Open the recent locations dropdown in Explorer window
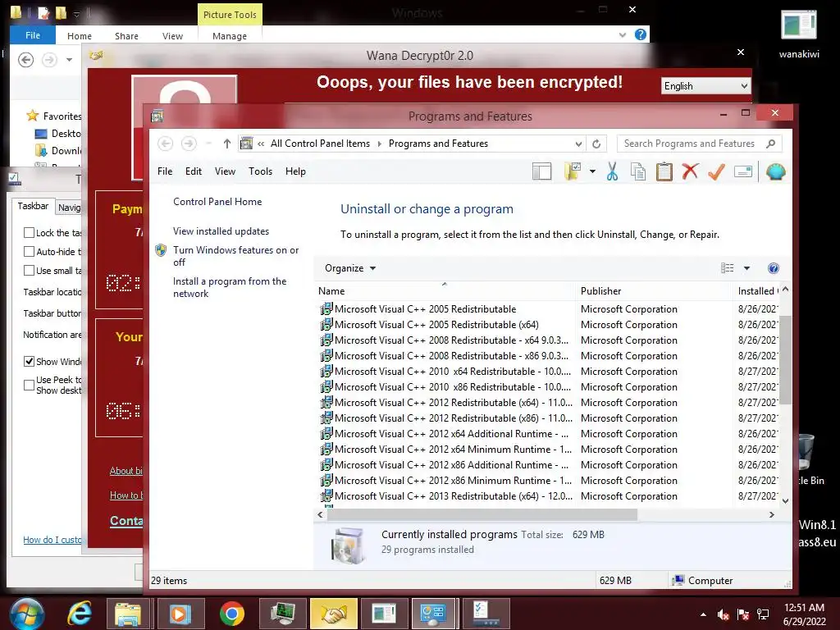 [x=69, y=59]
